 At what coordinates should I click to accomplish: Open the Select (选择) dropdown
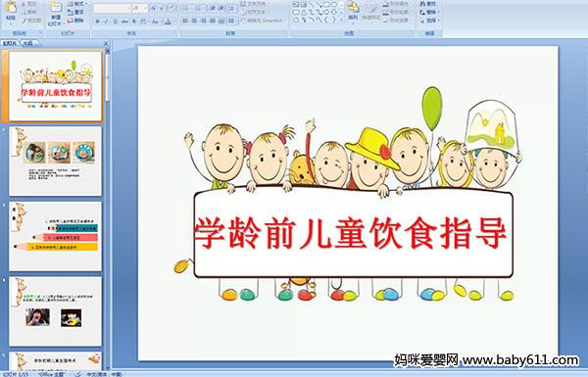[x=430, y=21]
